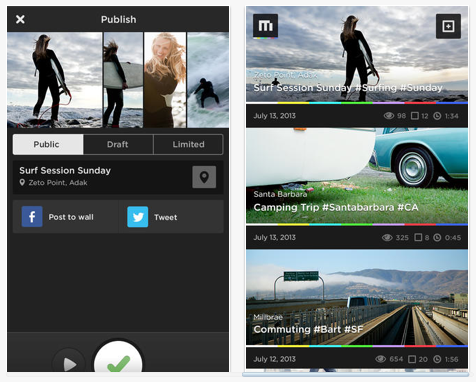The height and width of the screenshot is (382, 476).
Task: Click the clips icon showing 12
Action: pyautogui.click(x=414, y=116)
